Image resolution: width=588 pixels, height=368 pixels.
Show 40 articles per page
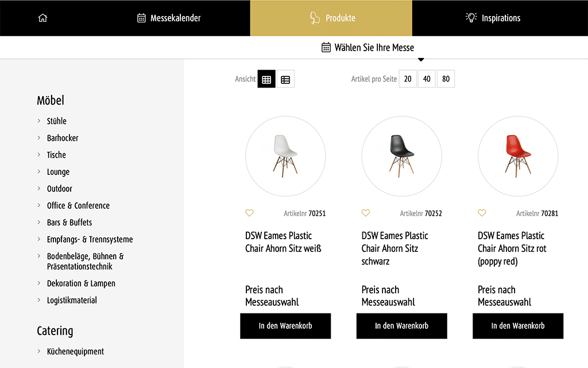(427, 79)
